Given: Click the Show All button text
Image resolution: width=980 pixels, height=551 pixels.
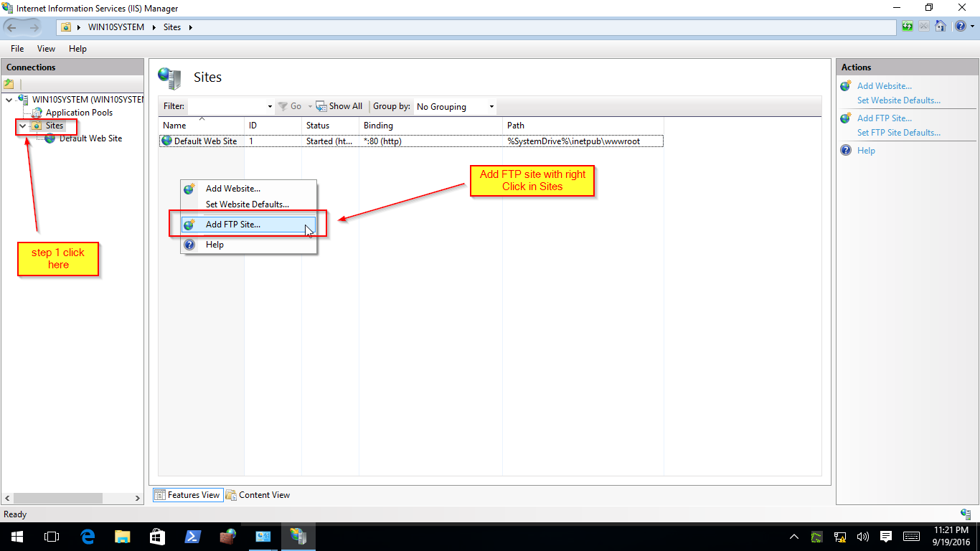Looking at the screenshot, I should tap(345, 106).
